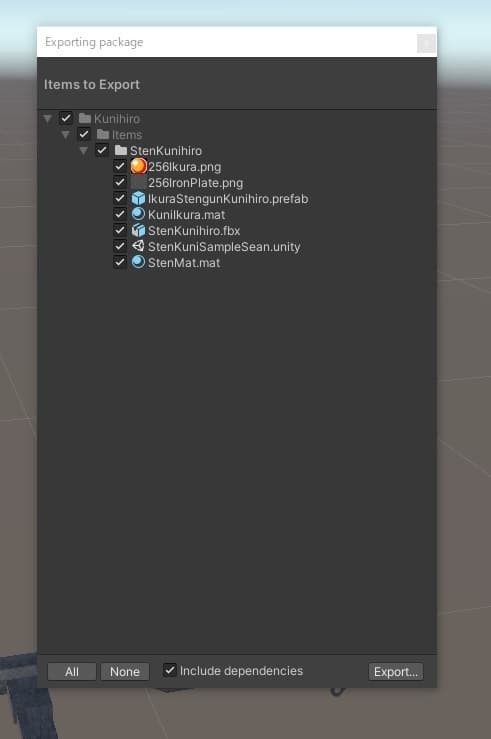
Task: Click the All button
Action: 72,671
